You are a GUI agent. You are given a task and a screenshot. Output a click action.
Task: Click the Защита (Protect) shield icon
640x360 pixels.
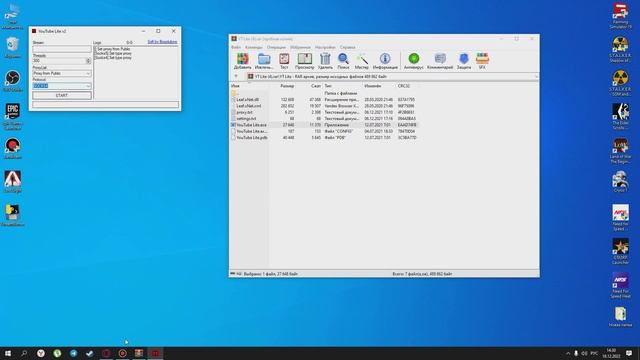pos(464,61)
